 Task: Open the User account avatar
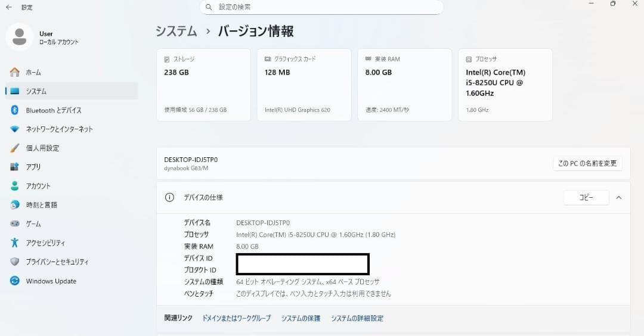click(x=19, y=37)
